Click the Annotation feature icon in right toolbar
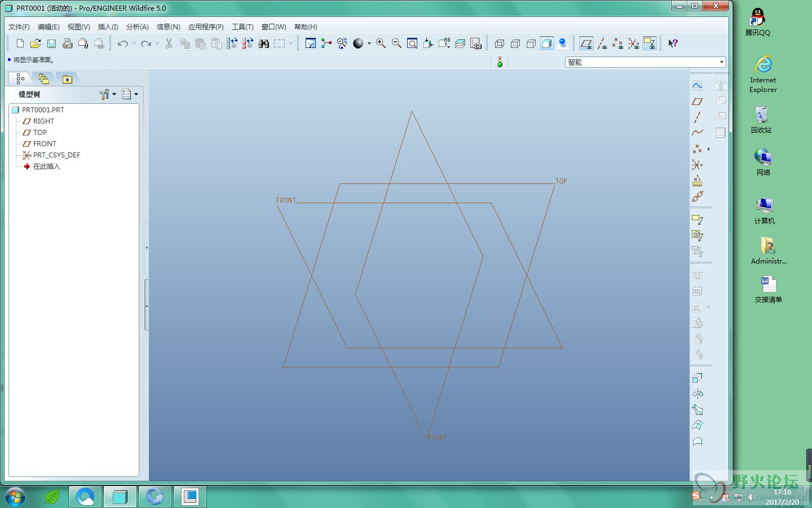The height and width of the screenshot is (508, 812). 698,220
